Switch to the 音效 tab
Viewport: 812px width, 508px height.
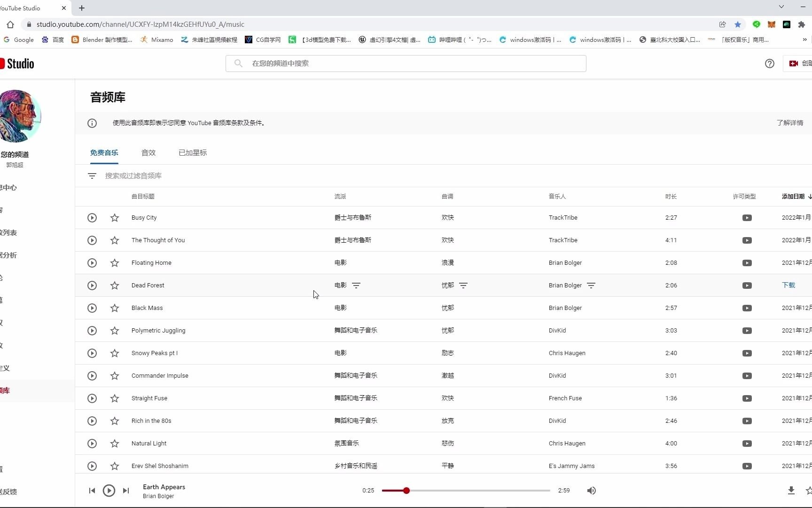coord(148,152)
